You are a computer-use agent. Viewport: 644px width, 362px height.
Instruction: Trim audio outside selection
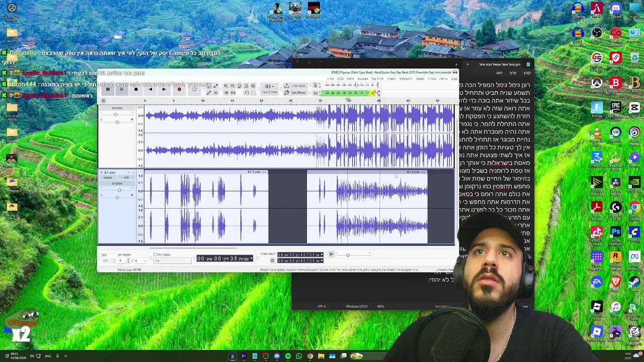pos(226,93)
